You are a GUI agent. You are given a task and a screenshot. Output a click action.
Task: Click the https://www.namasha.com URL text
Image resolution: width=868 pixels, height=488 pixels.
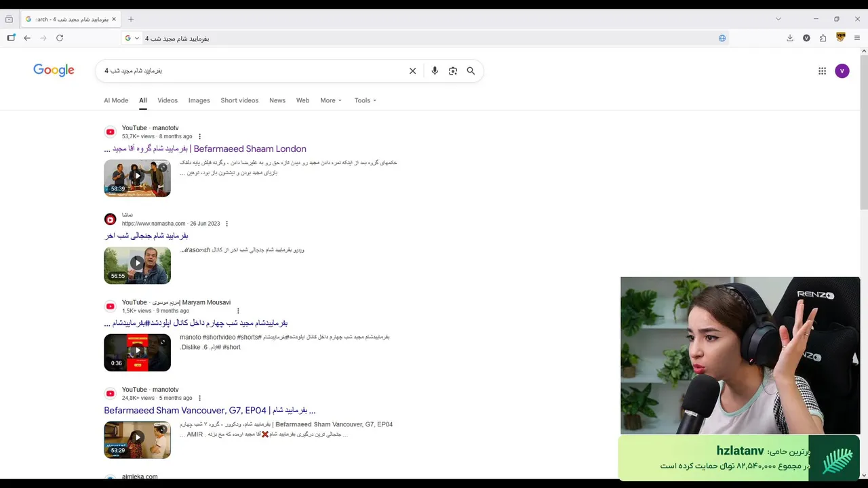tap(153, 224)
